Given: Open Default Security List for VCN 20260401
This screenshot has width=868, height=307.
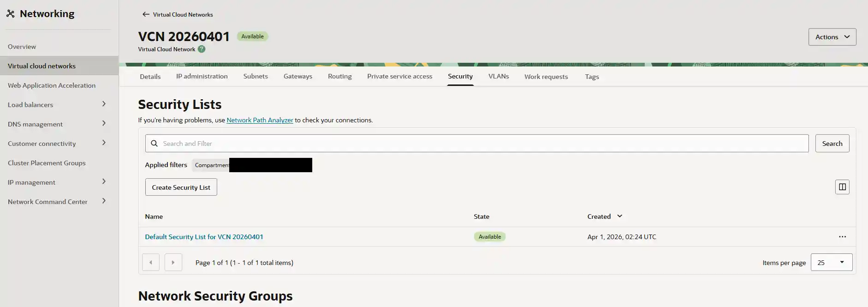Looking at the screenshot, I should click(204, 237).
